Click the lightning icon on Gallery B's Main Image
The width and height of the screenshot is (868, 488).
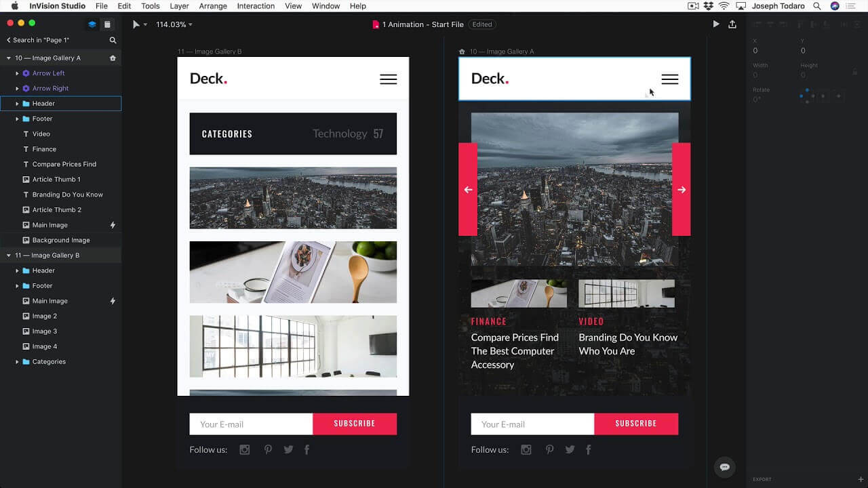[x=113, y=301]
